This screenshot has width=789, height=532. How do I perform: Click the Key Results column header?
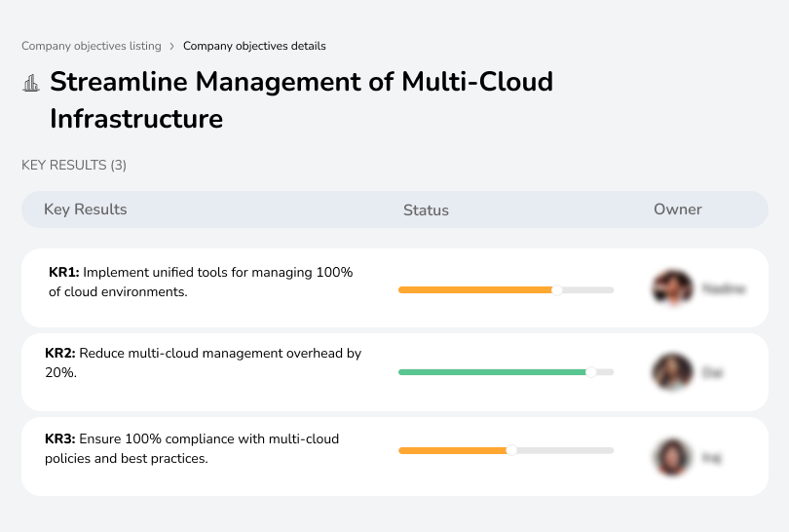(86, 209)
